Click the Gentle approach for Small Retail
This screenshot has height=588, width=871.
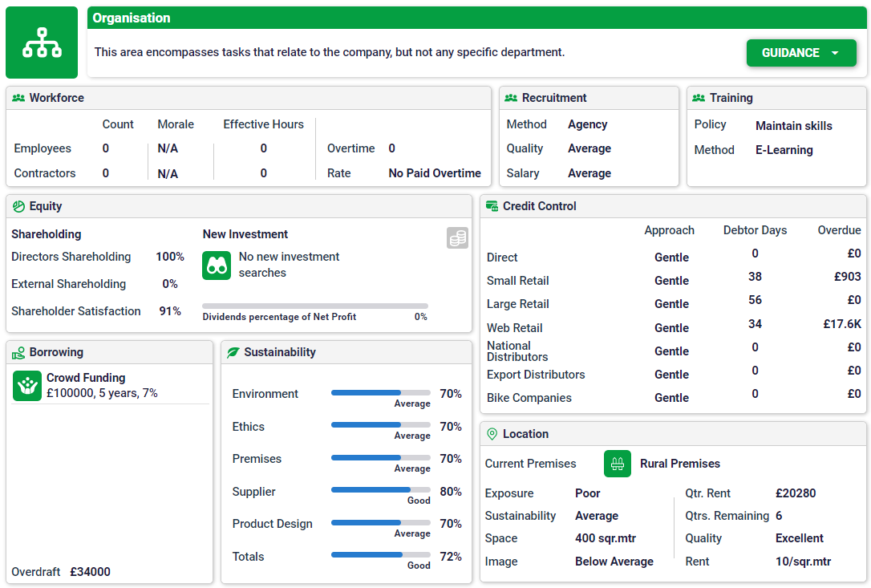coord(671,281)
